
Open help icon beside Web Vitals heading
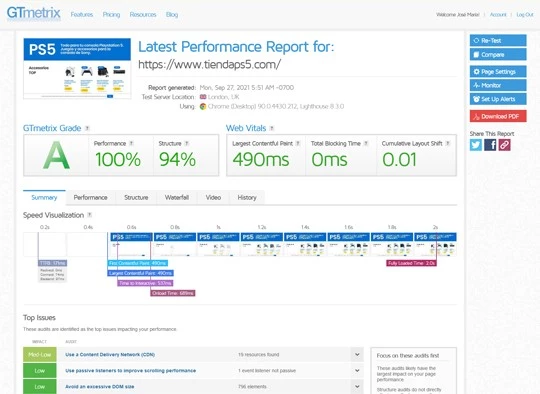coord(272,128)
